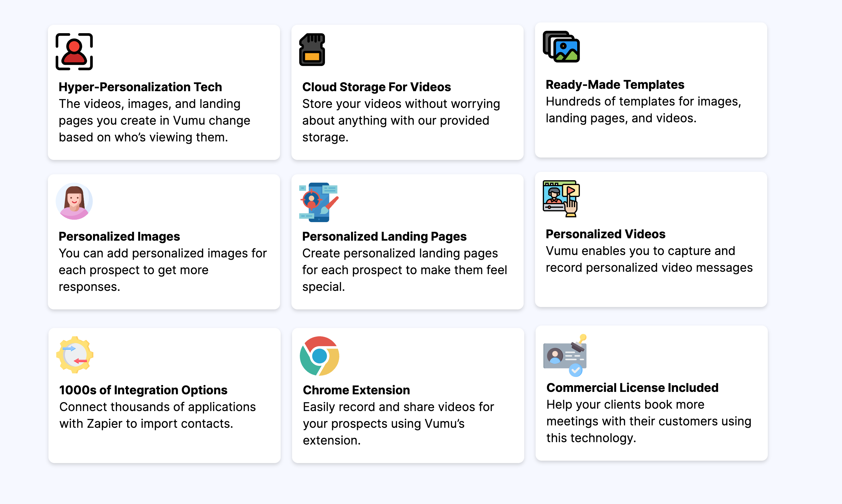
Task: Click the Chrome Extension heading
Action: tap(356, 390)
